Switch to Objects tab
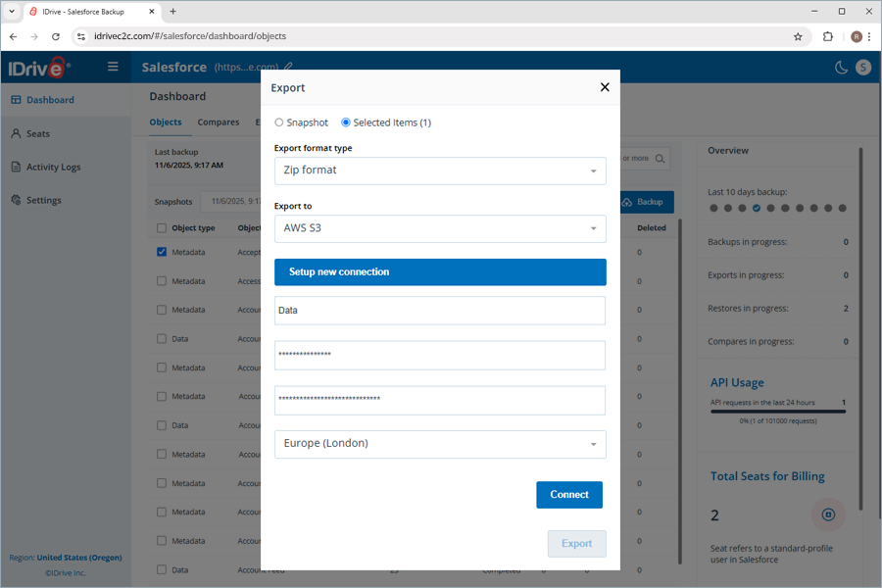This screenshot has height=588, width=882. (x=166, y=122)
